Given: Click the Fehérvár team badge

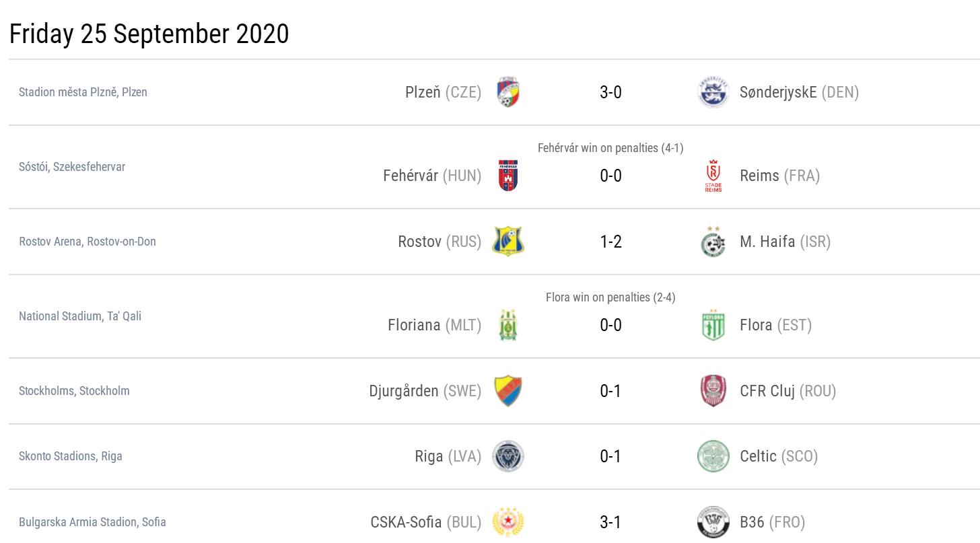Looking at the screenshot, I should (x=508, y=176).
